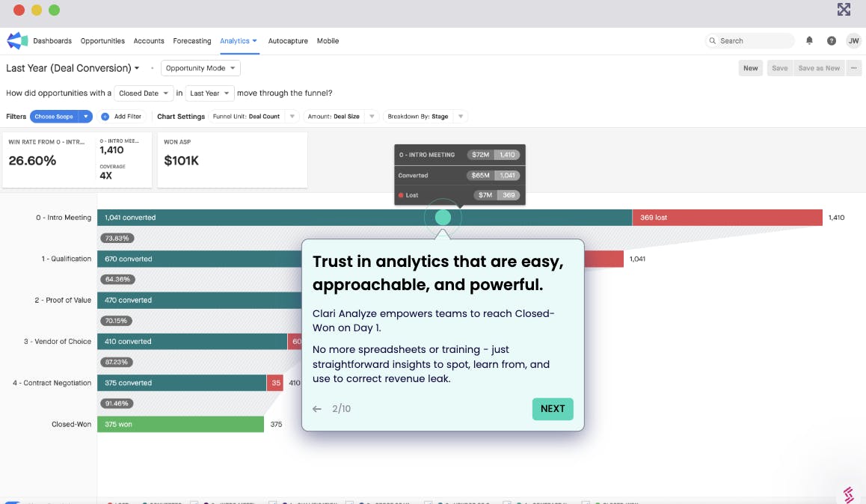Click the Choose Scope pill
The image size is (866, 504).
(54, 117)
